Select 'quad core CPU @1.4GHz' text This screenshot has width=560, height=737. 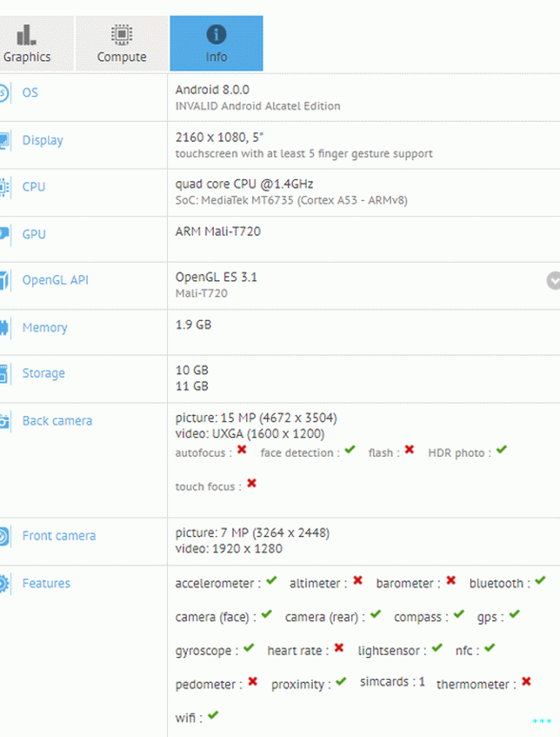[244, 184]
